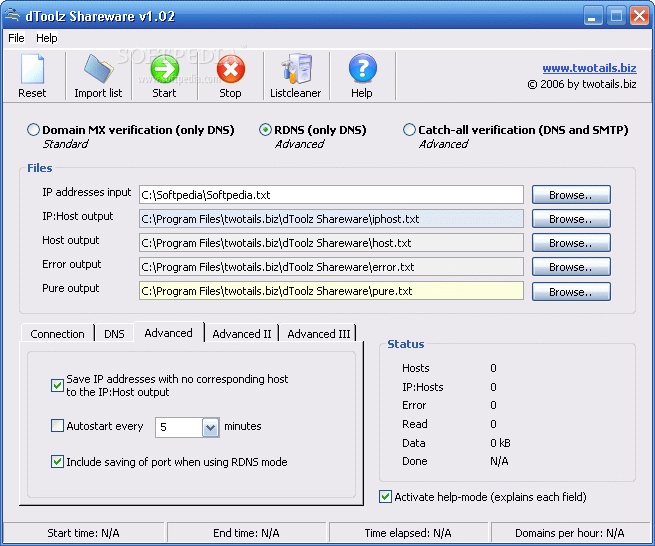Select RDNS (only DNS) radio button
The image size is (655, 546).
tap(265, 130)
